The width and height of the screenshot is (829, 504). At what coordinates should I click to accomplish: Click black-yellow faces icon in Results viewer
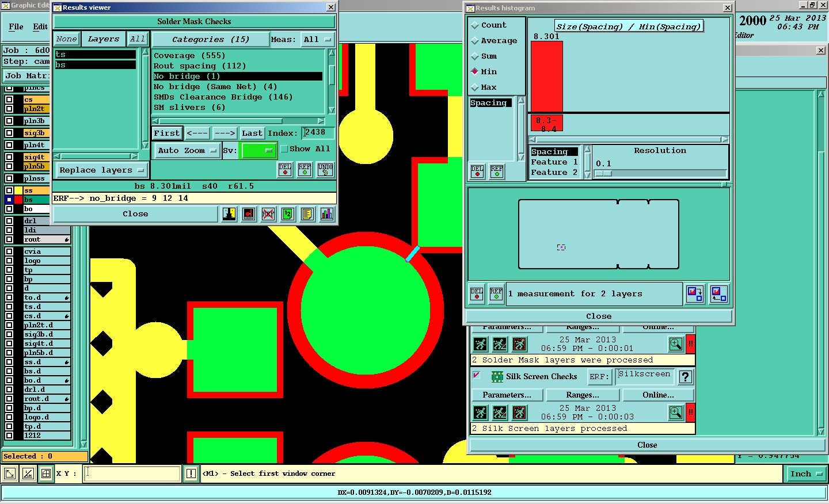[229, 214]
